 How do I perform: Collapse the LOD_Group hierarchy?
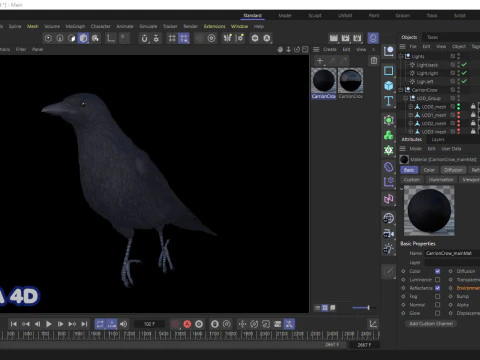(406, 98)
